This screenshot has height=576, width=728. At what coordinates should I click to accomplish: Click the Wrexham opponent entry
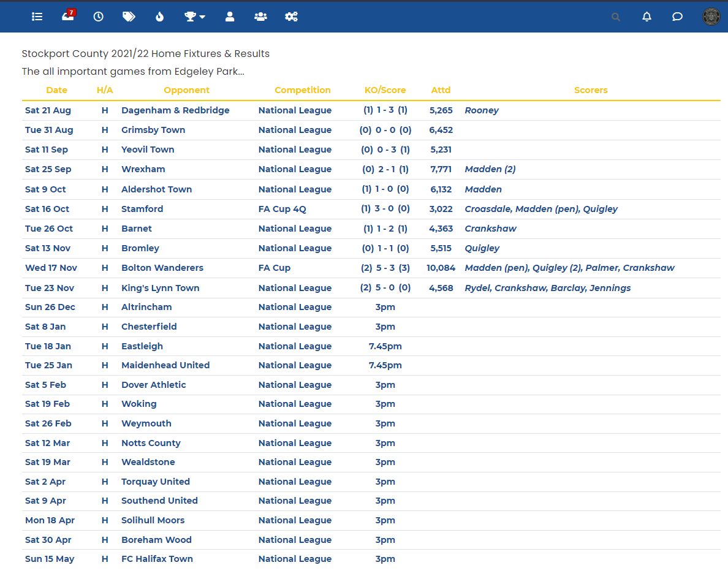point(143,169)
